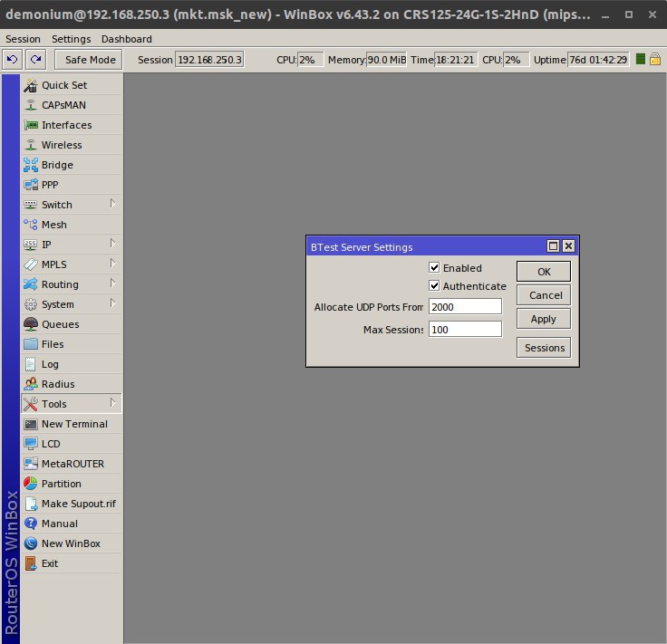Select the Tools sidebar label
The height and width of the screenshot is (644, 667).
[54, 404]
